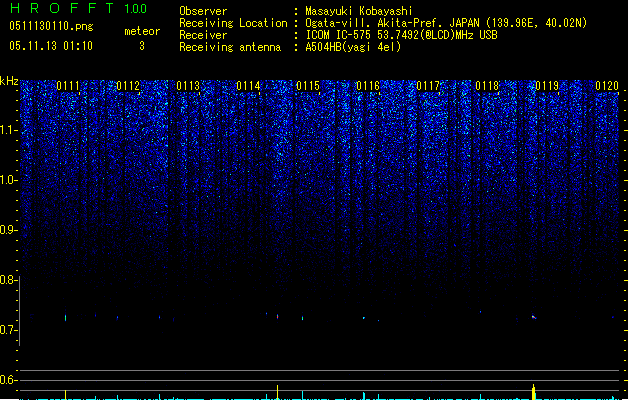Click the kHz axis unit label

[x=9, y=81]
